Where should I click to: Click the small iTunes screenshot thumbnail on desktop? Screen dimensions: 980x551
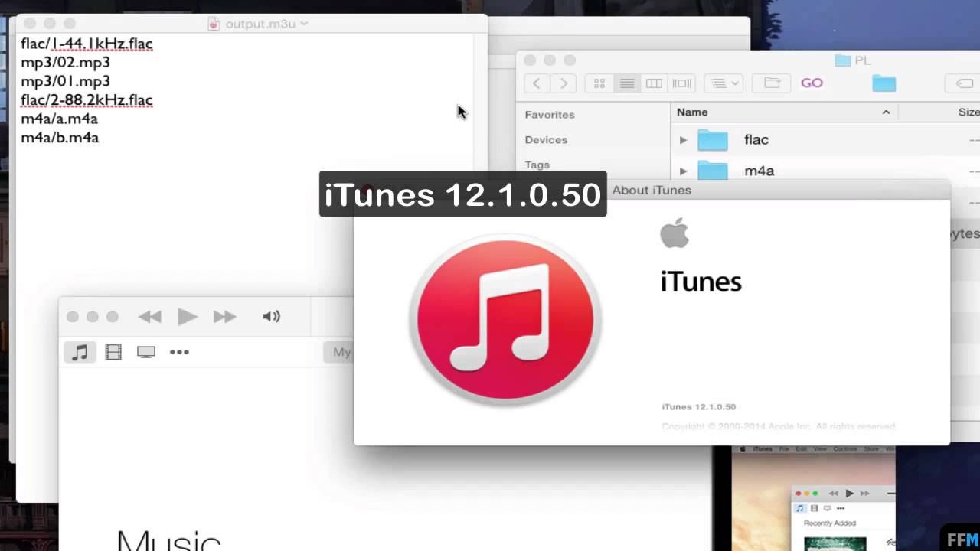tap(813, 497)
